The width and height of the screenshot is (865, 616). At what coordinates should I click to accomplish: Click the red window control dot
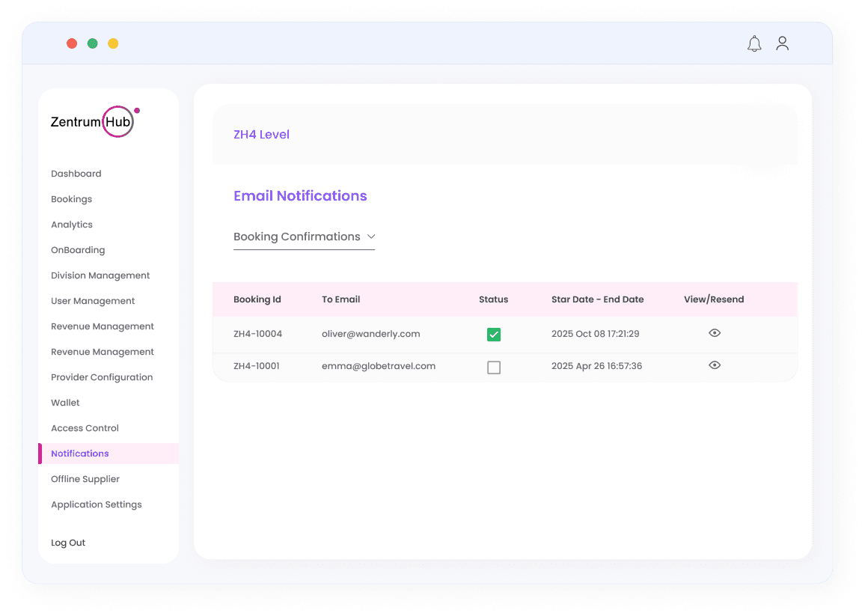[72, 43]
